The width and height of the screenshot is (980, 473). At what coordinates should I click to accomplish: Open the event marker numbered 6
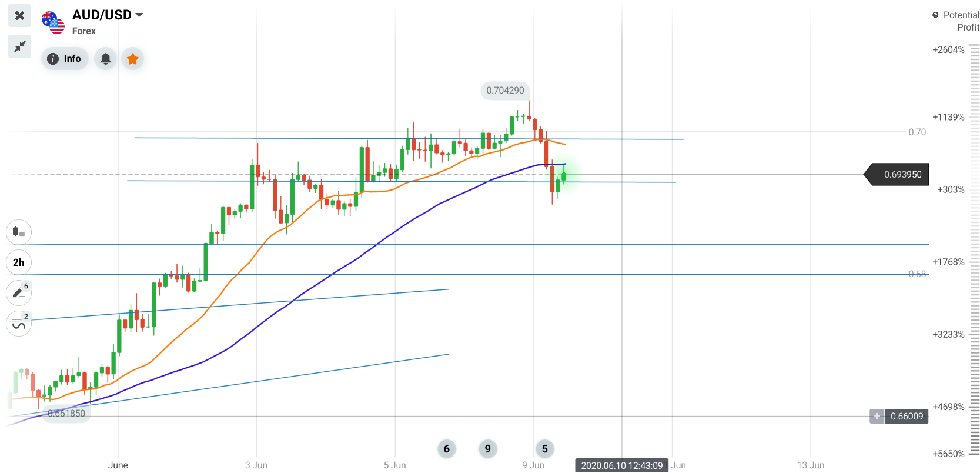tap(447, 449)
